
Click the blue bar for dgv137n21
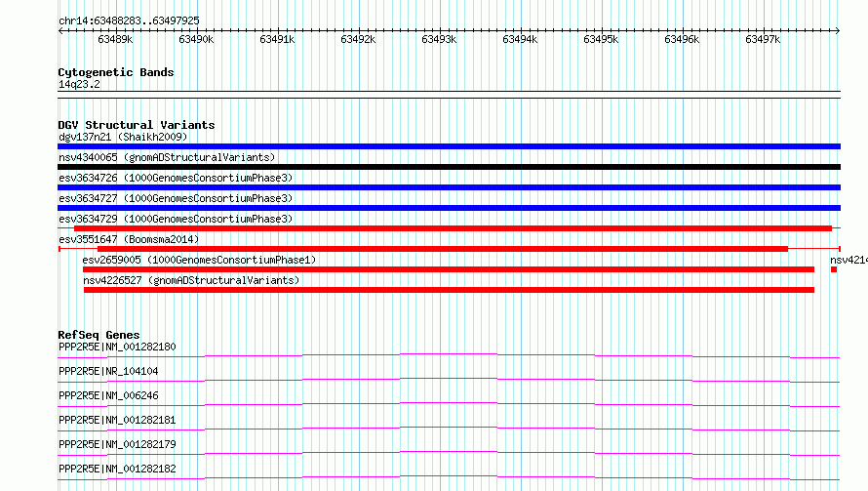click(x=449, y=146)
